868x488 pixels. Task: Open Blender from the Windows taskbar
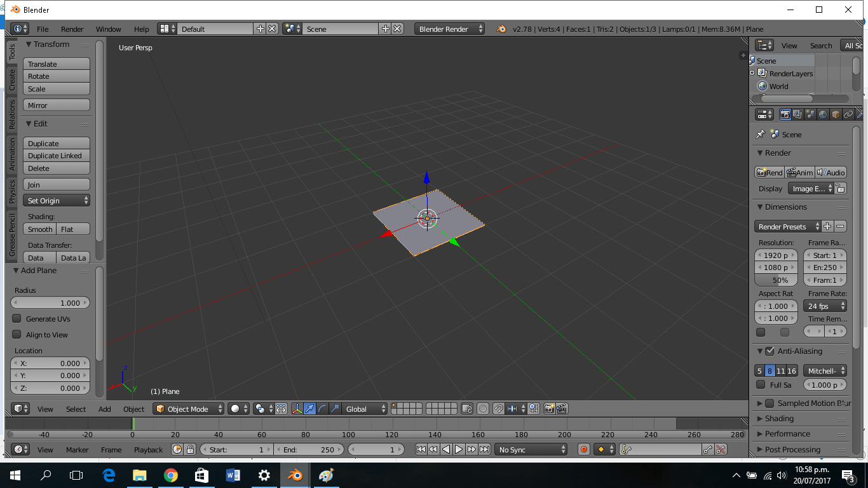tap(295, 475)
